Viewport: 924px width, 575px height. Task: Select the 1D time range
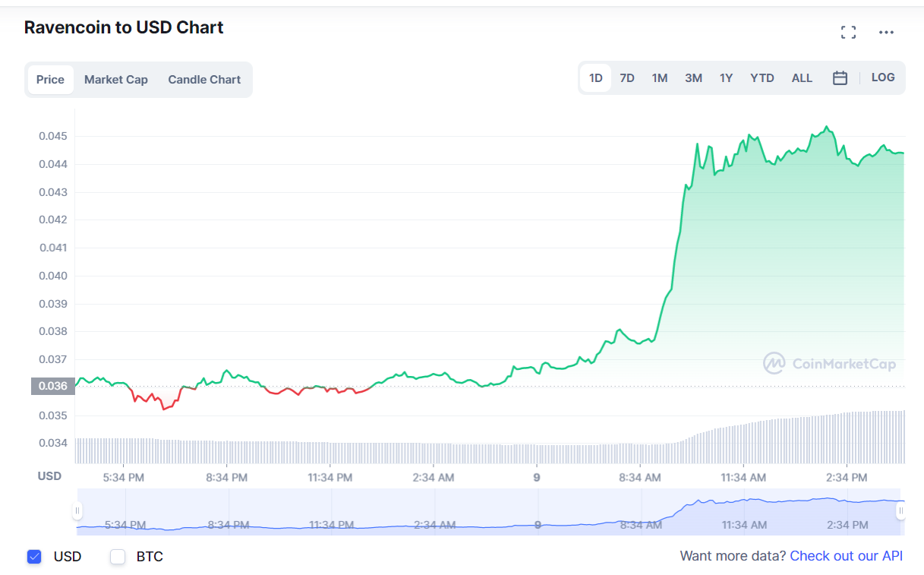coord(596,77)
